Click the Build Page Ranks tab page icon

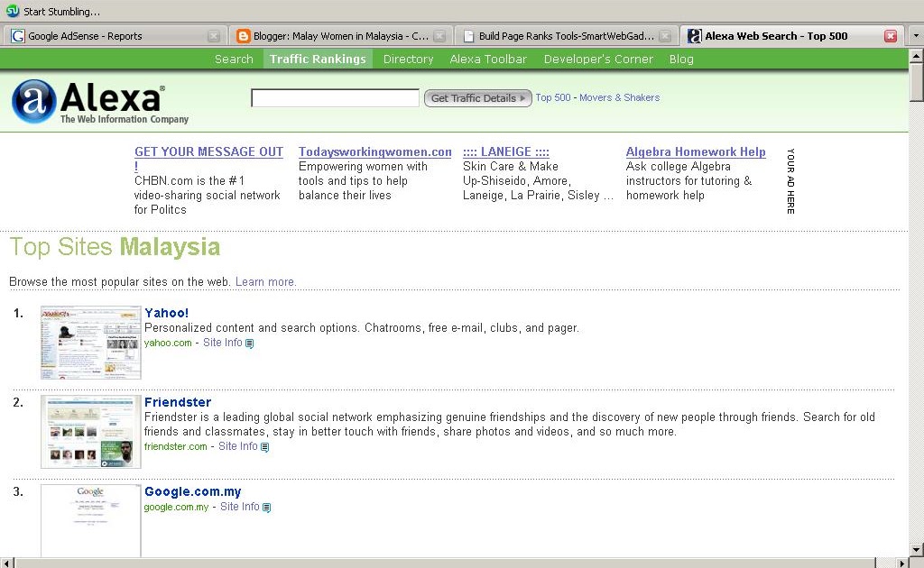pyautogui.click(x=469, y=36)
